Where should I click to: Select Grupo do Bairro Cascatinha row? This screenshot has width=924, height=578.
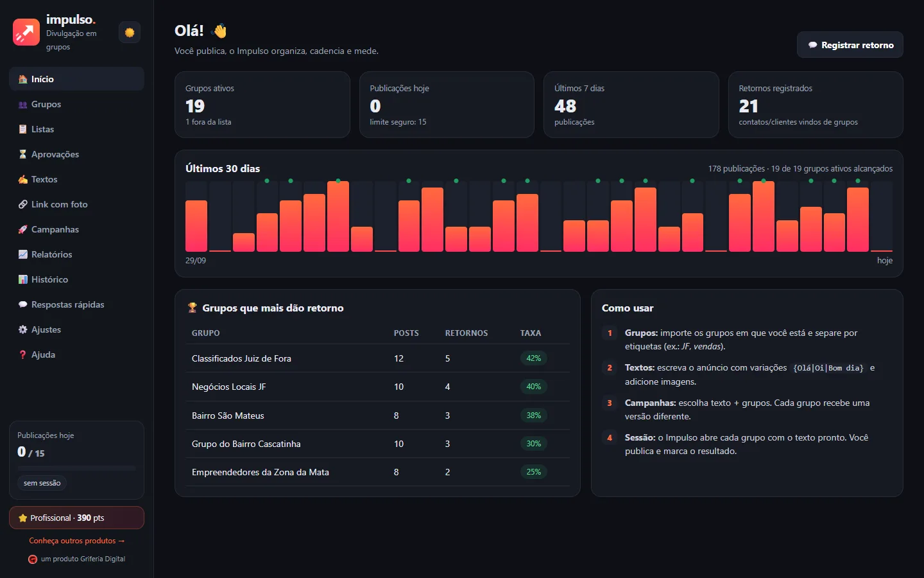click(378, 444)
